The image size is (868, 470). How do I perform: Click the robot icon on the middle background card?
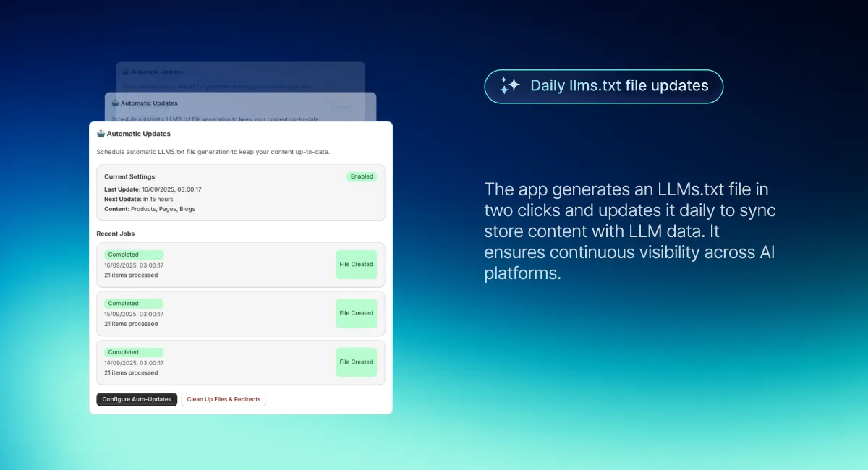coord(116,103)
